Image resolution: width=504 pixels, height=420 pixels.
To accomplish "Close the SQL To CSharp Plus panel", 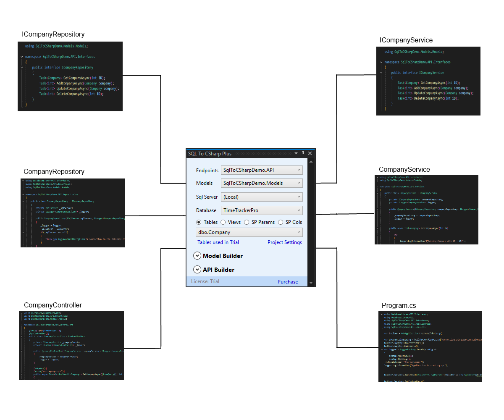I will pyautogui.click(x=310, y=153).
